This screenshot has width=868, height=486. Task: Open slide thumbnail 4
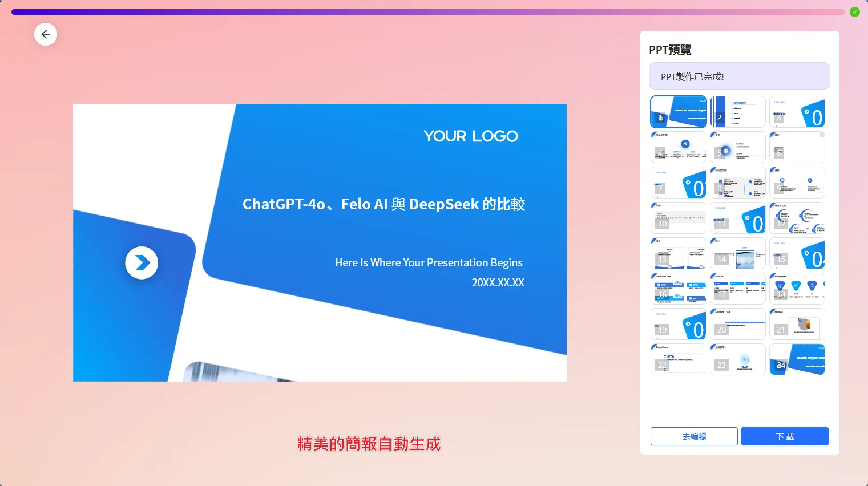[679, 147]
